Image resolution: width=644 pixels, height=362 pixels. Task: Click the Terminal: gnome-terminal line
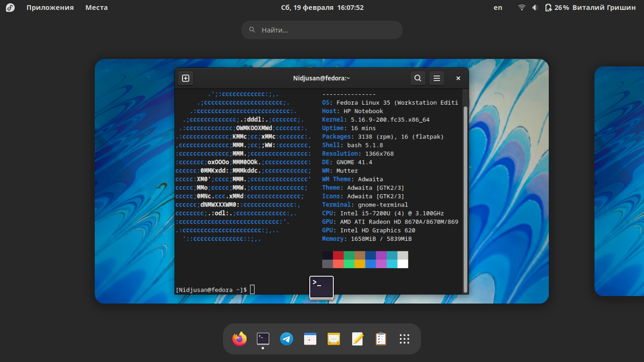click(x=365, y=205)
